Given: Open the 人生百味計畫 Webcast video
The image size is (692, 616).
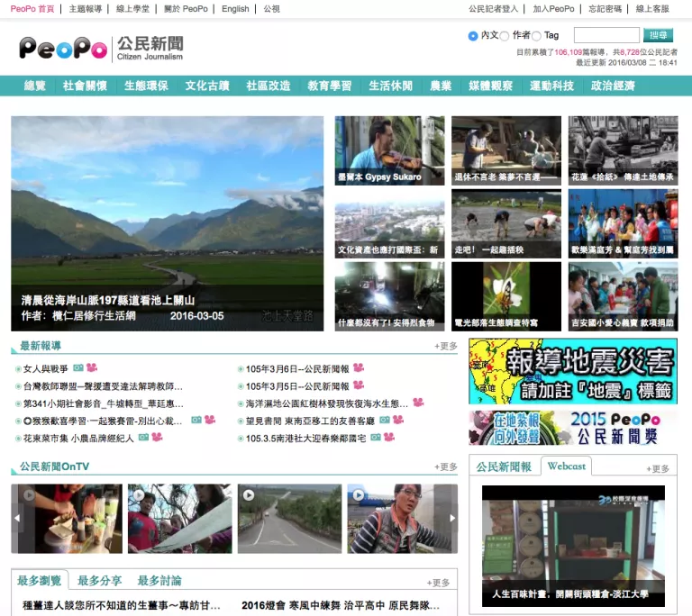Looking at the screenshot, I should coord(573,546).
